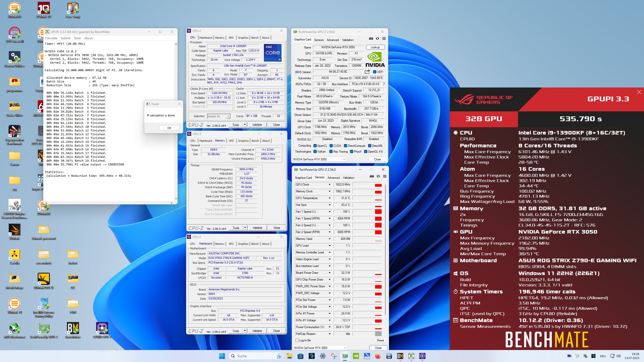The width and height of the screenshot is (644, 362).
Task: Share the BIOS version in GPU-Z
Action: click(367, 72)
